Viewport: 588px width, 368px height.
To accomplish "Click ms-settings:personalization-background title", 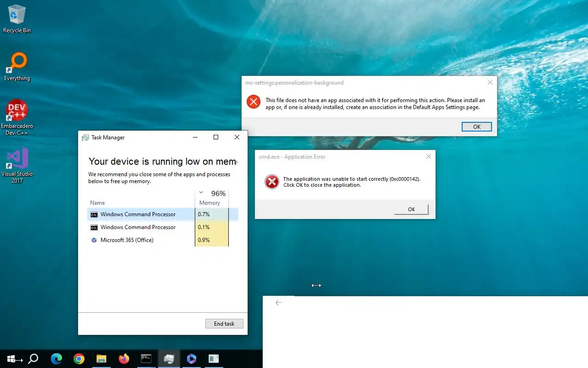I will tap(294, 83).
